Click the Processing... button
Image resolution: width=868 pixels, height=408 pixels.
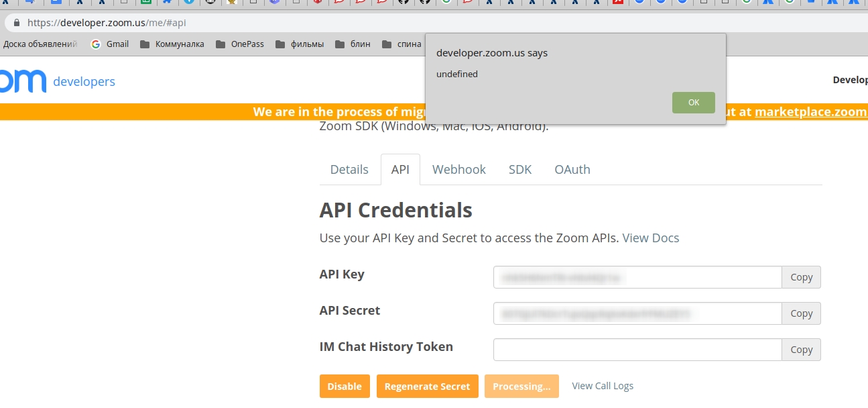click(521, 387)
